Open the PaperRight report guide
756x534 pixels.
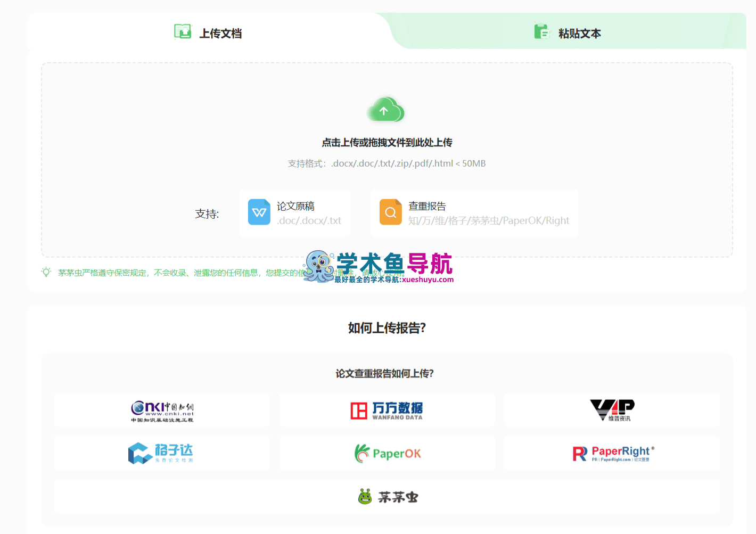(x=612, y=453)
